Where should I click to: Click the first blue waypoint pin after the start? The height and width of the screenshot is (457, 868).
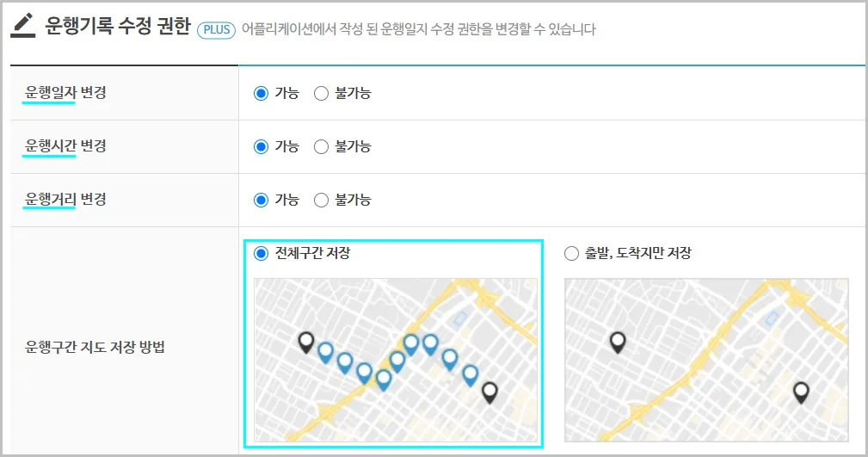325,351
